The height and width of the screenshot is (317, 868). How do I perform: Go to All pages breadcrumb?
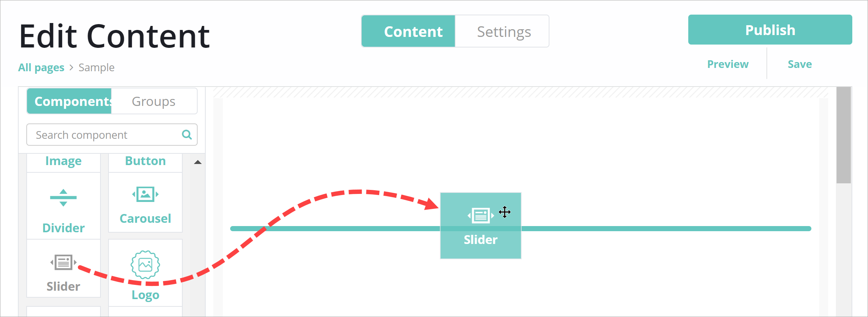[x=41, y=68]
